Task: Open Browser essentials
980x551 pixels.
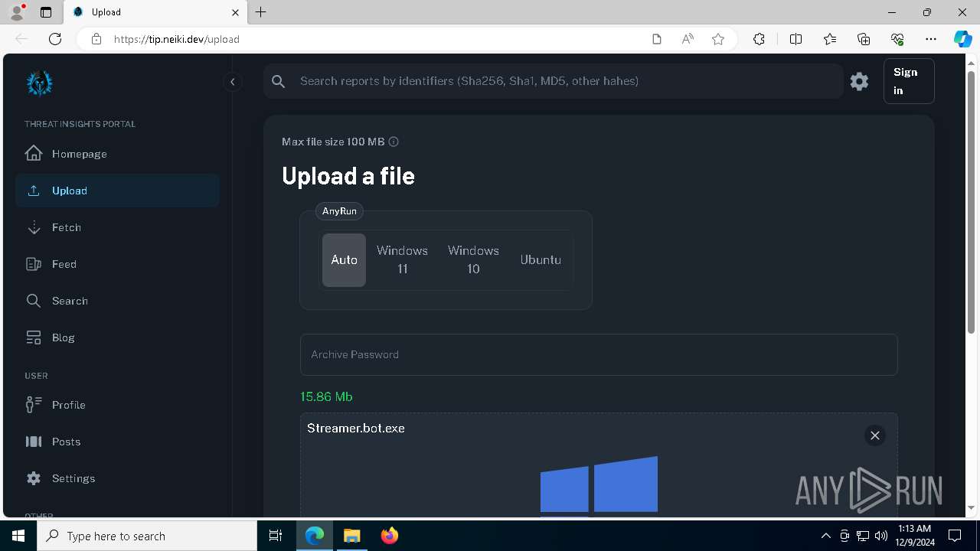Action: click(897, 39)
